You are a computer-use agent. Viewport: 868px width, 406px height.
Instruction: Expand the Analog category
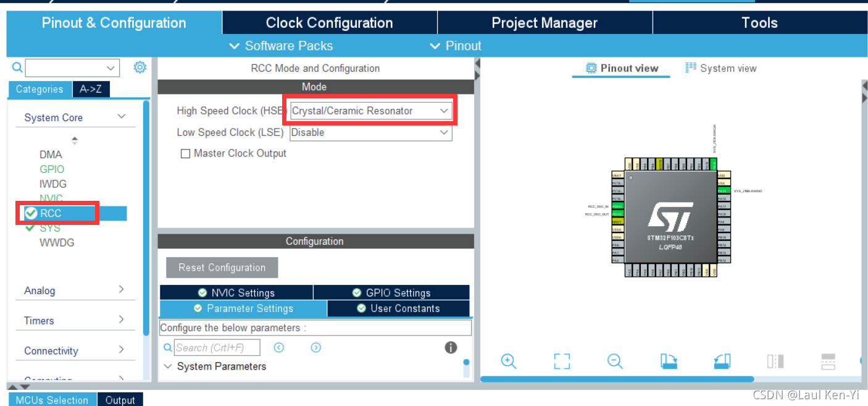point(74,290)
